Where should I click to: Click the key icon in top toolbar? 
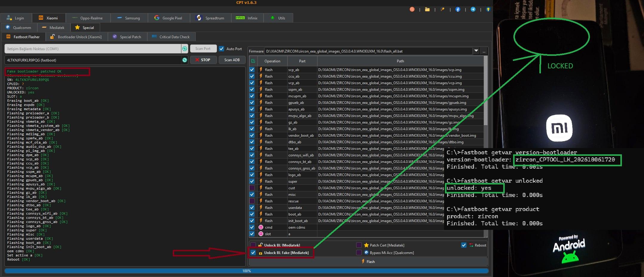[x=443, y=10]
